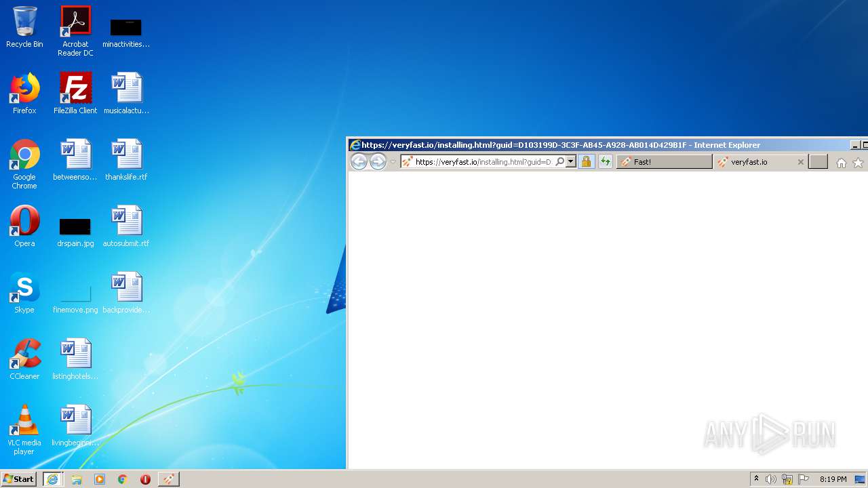868x488 pixels.
Task: Open the Recycle Bin desktop icon
Action: (24, 27)
